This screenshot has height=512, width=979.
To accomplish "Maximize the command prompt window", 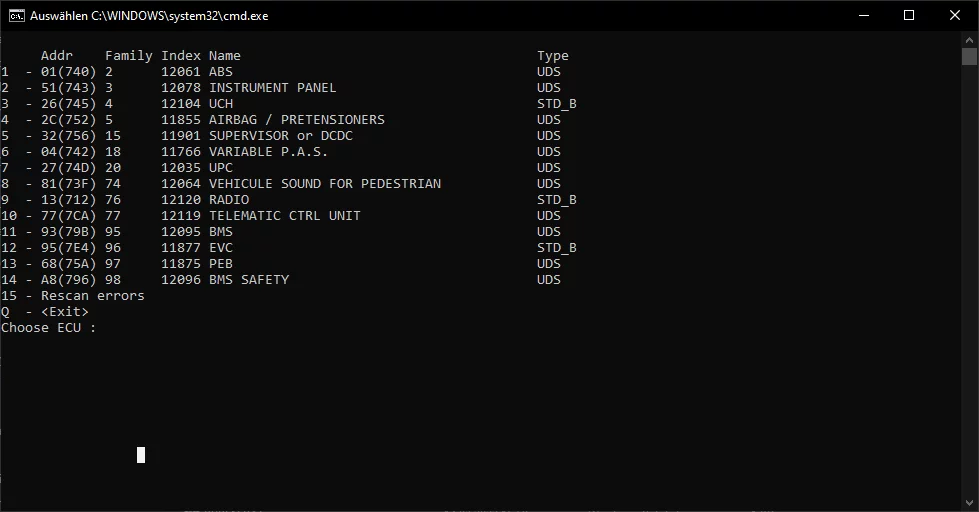I will click(x=909, y=15).
